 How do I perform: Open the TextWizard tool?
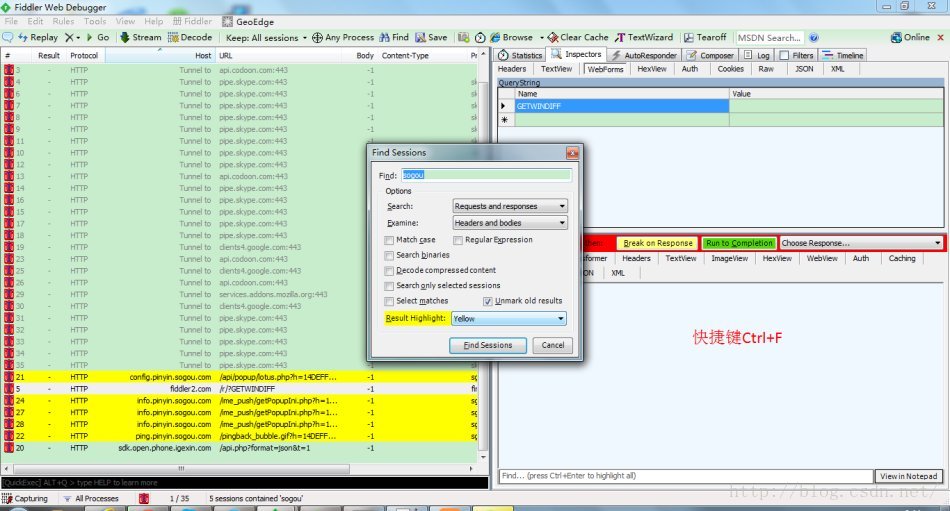coord(644,38)
